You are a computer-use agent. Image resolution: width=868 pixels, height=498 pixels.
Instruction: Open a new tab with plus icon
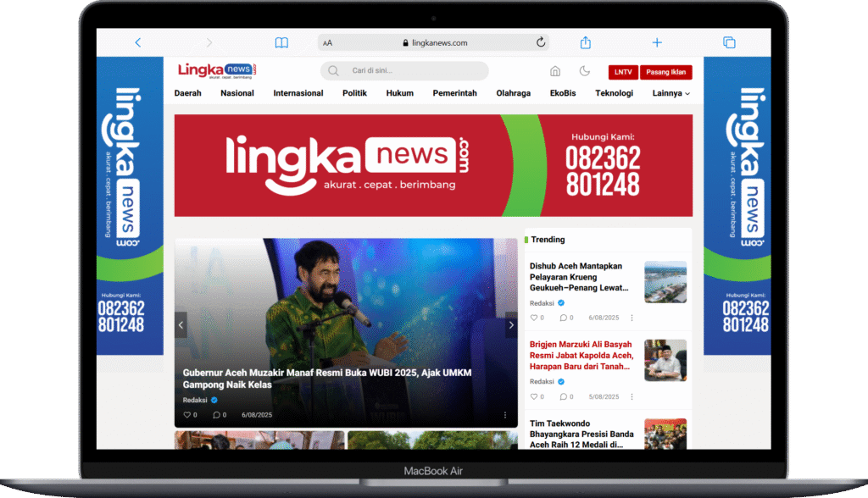pos(657,42)
